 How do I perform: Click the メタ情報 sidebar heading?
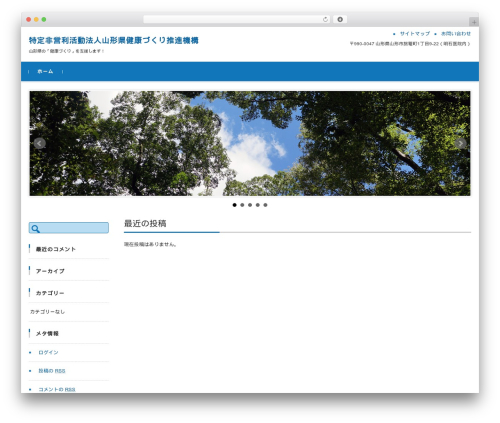click(x=47, y=333)
